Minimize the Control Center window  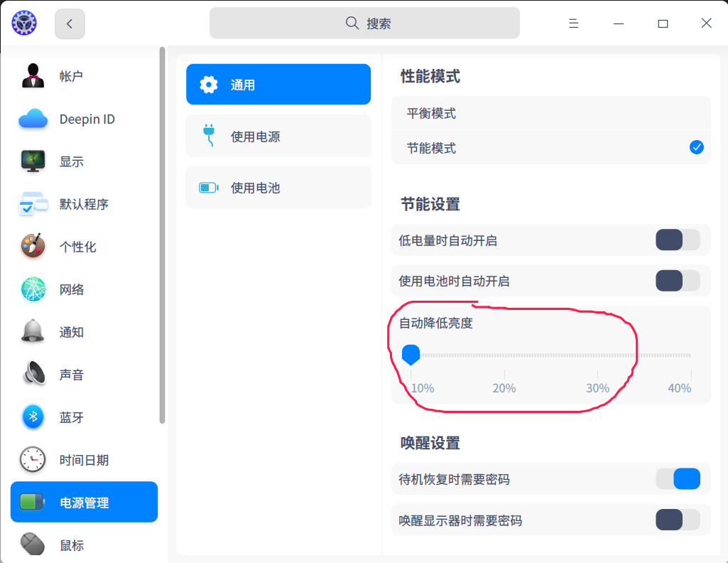619,23
